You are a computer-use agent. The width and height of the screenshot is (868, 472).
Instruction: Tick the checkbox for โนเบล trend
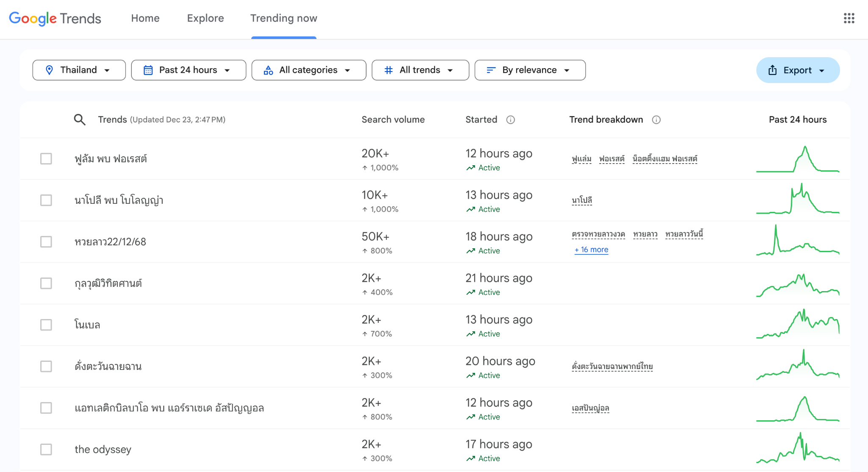pos(46,325)
